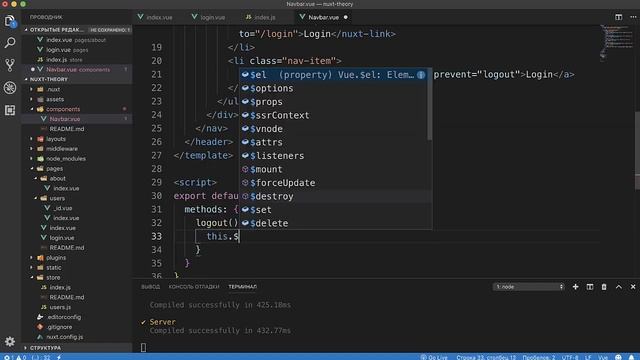Viewport: 640px width, 360px height.
Task: Click the code minimap preview
Action: coord(616,43)
